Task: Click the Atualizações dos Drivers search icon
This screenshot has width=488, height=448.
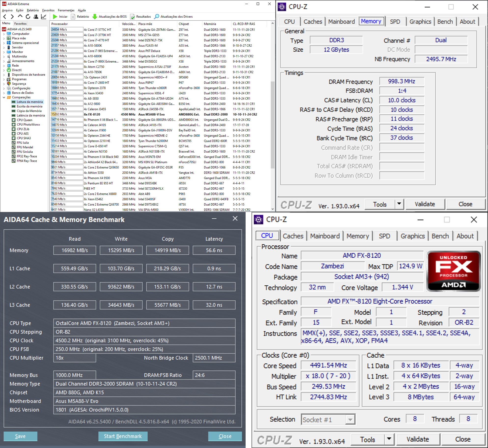Action: click(156, 17)
